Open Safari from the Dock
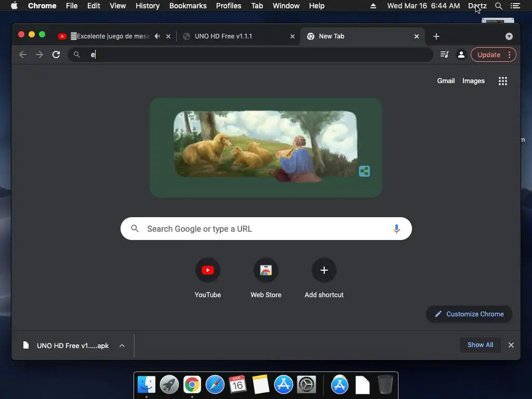The image size is (532, 399). click(x=215, y=385)
